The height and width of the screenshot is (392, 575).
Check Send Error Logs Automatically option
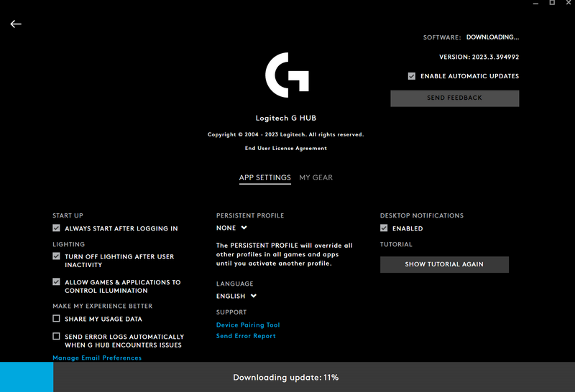tap(57, 336)
